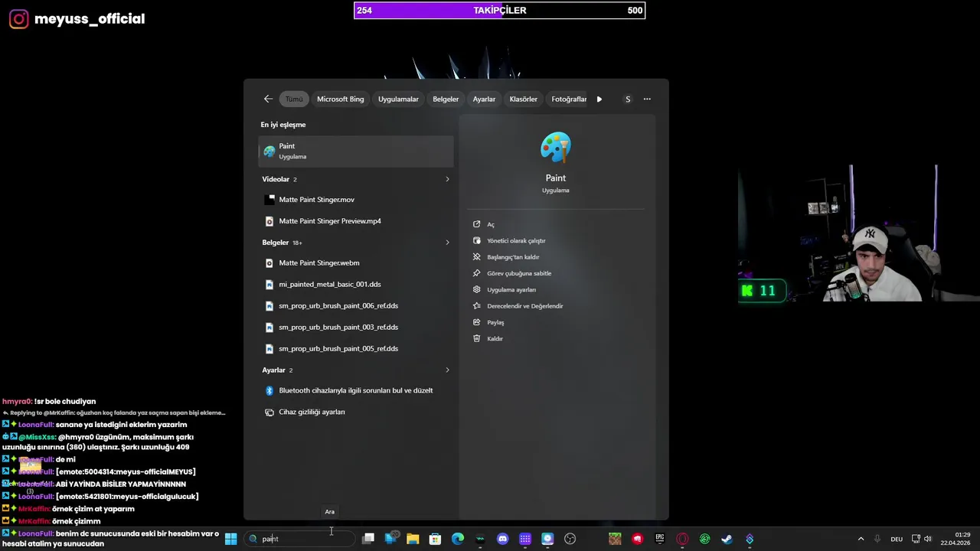This screenshot has width=980, height=551.
Task: Open Discord from the taskbar
Action: coord(502,539)
